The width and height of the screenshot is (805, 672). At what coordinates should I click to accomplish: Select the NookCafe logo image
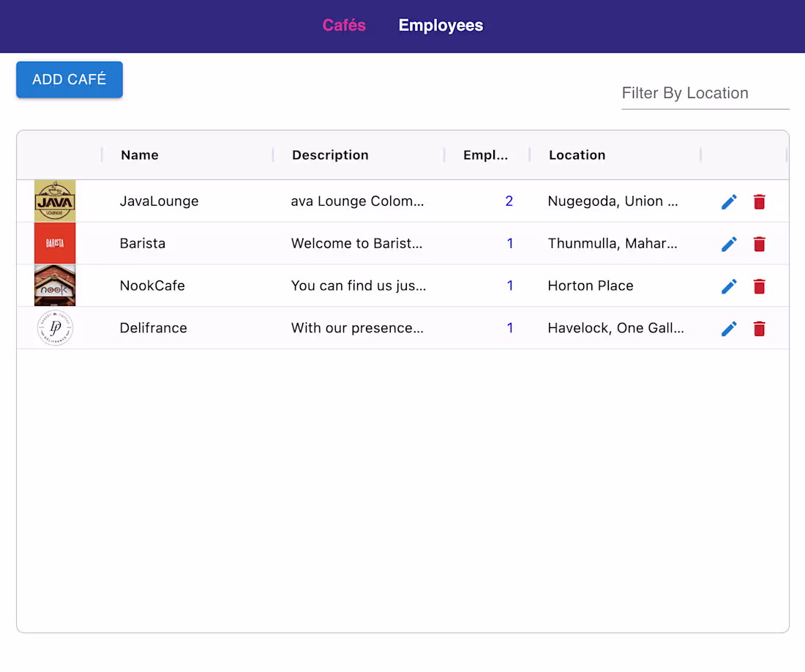pos(55,285)
